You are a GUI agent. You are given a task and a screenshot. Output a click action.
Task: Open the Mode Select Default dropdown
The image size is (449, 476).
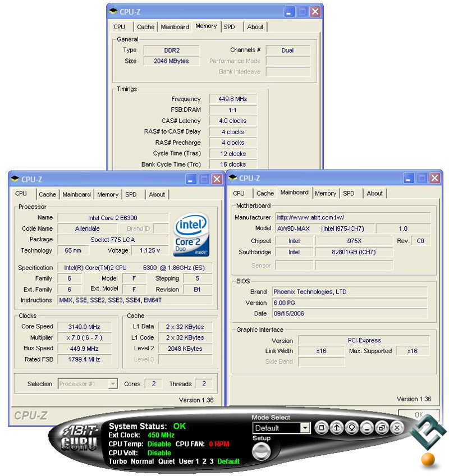click(305, 428)
